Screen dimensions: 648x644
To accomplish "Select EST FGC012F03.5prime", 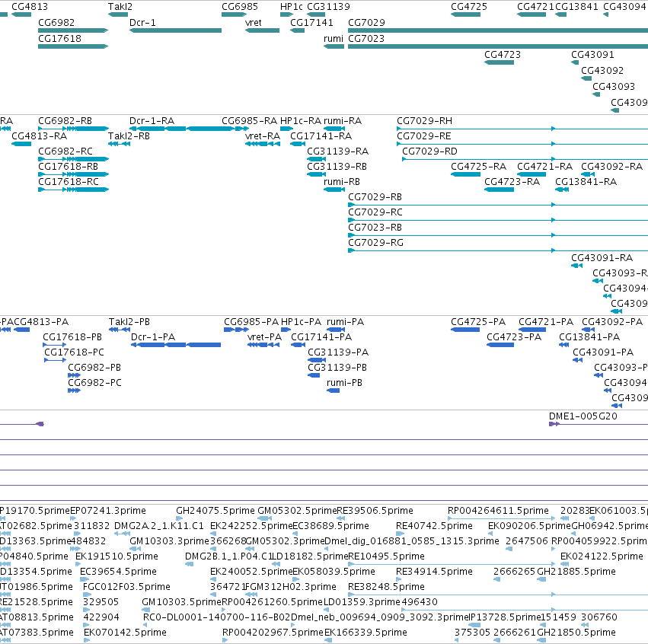I will pyautogui.click(x=126, y=587).
